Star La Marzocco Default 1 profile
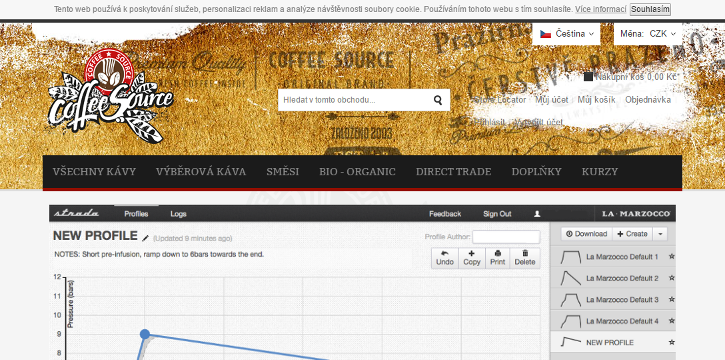Viewport: 725px width, 360px height. point(671,256)
